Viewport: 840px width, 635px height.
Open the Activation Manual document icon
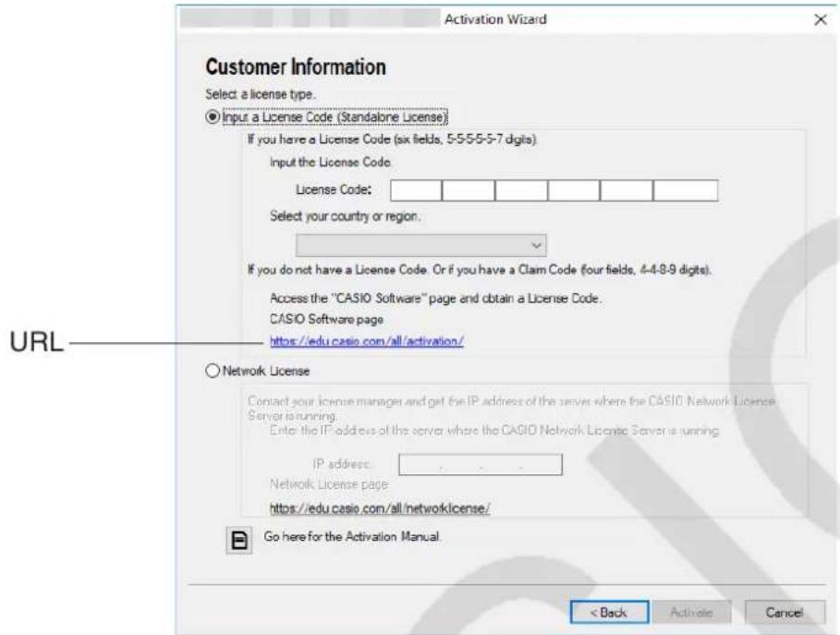click(x=239, y=540)
